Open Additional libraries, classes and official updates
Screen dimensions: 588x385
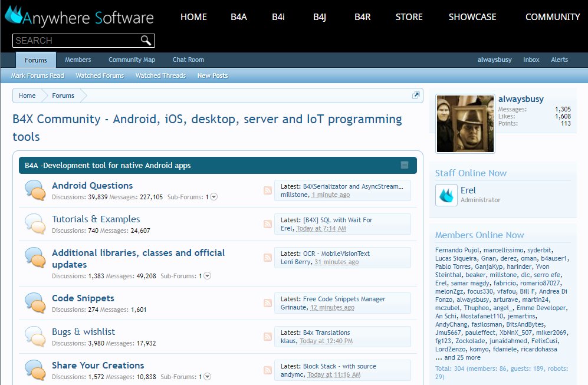click(138, 258)
